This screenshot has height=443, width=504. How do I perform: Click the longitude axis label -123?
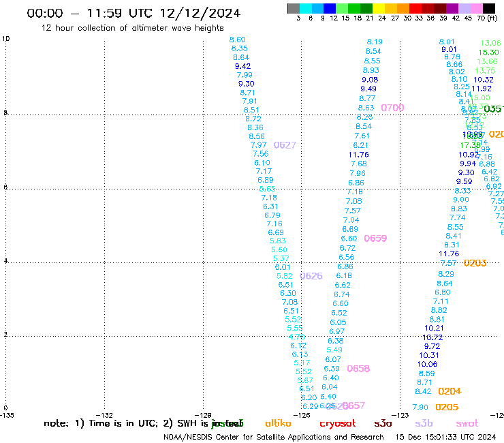400,415
